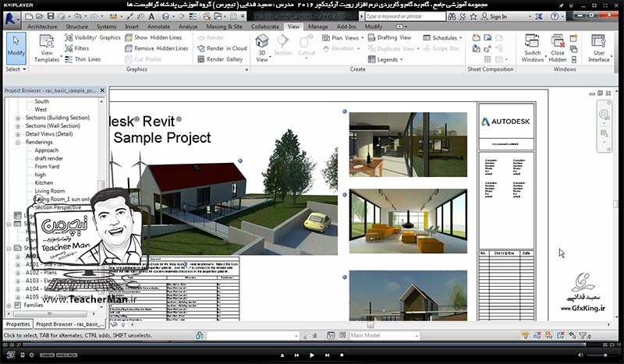Click the Close Hidden Windows icon in quick access toolbar
This screenshot has width=624, height=364.
coord(207,16)
